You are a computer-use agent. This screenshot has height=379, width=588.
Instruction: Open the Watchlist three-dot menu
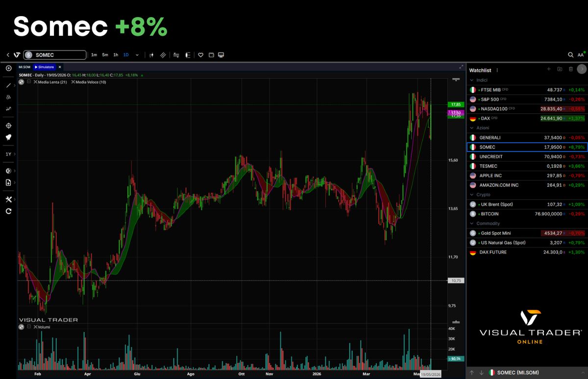point(497,71)
